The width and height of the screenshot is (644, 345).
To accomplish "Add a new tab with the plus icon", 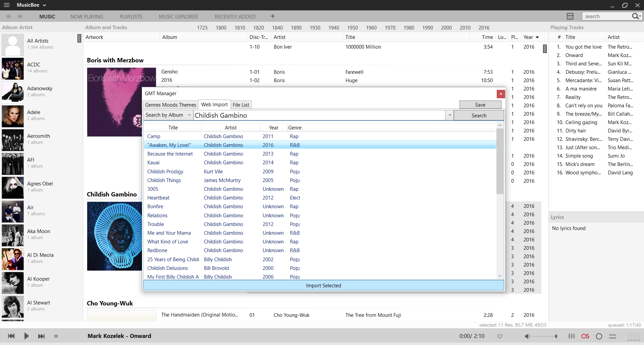I will pos(273,16).
